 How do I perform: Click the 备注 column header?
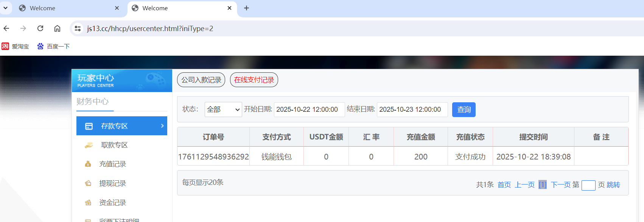tap(601, 137)
